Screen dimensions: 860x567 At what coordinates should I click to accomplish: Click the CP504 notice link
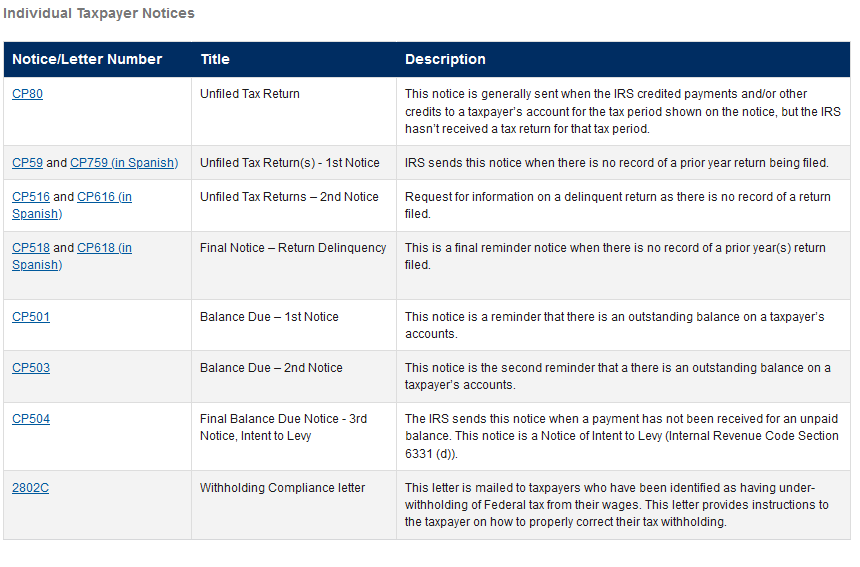point(31,419)
